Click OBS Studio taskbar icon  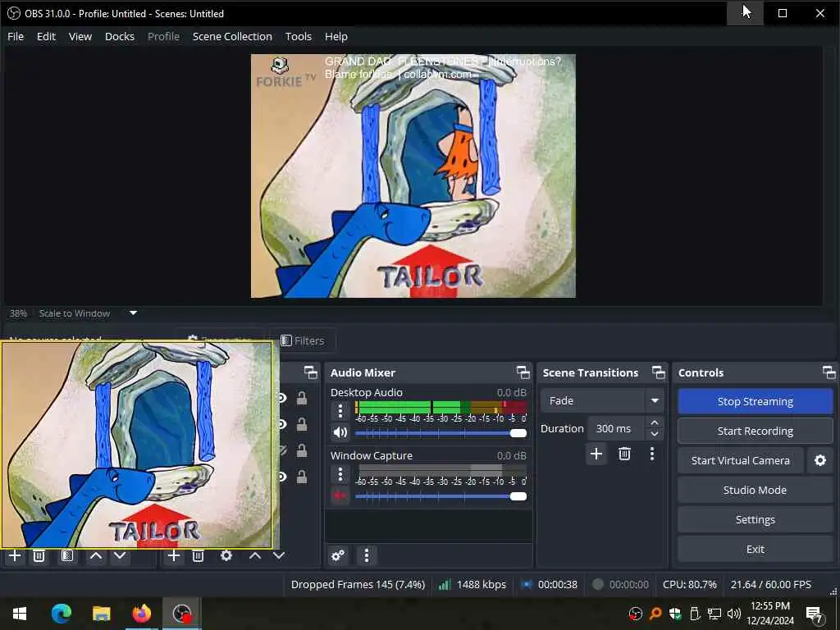coord(182,614)
